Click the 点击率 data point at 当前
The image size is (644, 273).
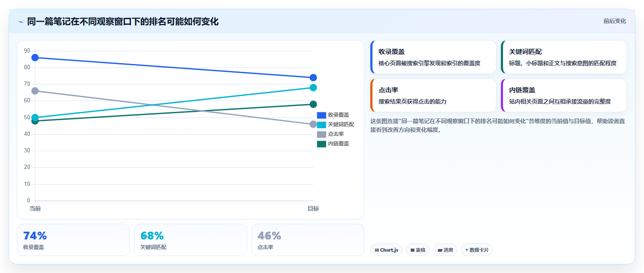click(35, 91)
